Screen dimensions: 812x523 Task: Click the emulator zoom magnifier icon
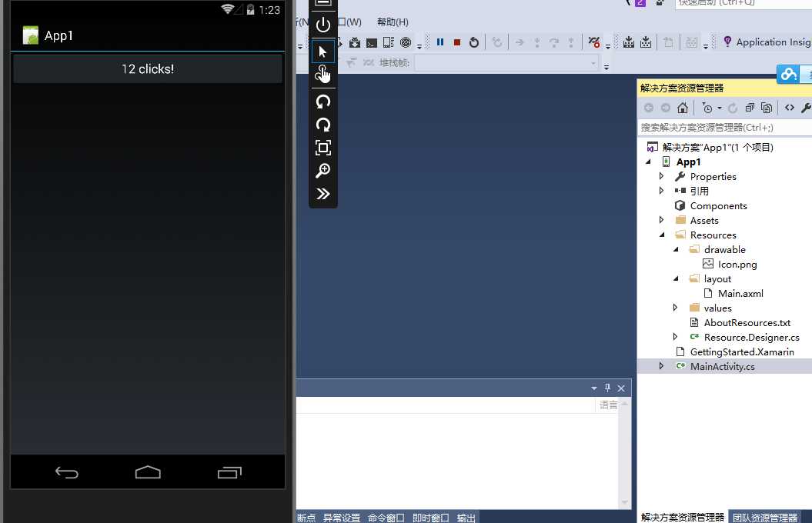(x=323, y=171)
